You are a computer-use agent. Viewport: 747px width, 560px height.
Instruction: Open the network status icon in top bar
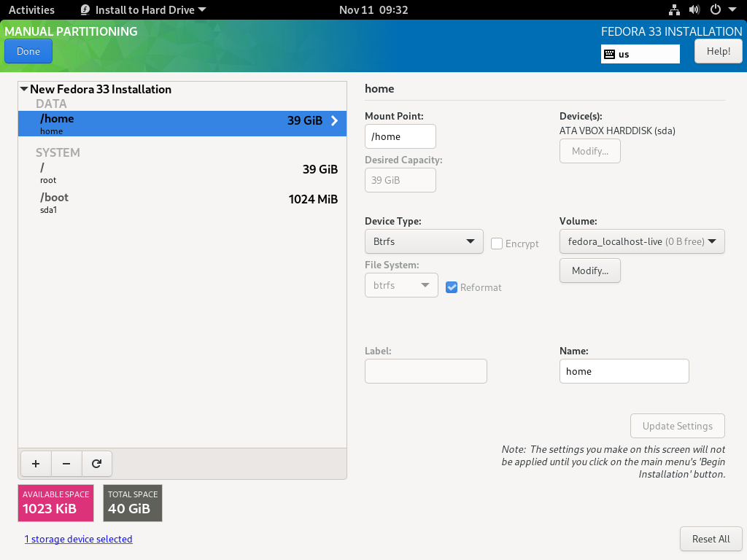[674, 10]
